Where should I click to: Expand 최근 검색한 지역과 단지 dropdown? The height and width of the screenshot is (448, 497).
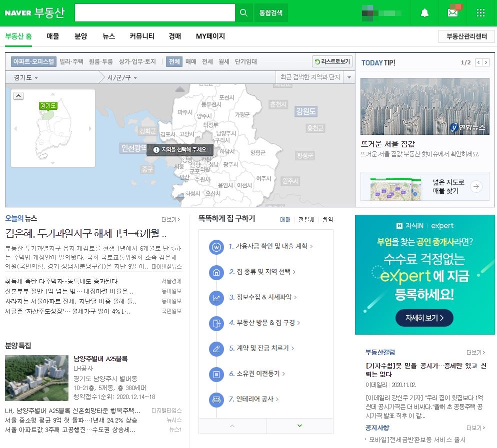(x=349, y=77)
